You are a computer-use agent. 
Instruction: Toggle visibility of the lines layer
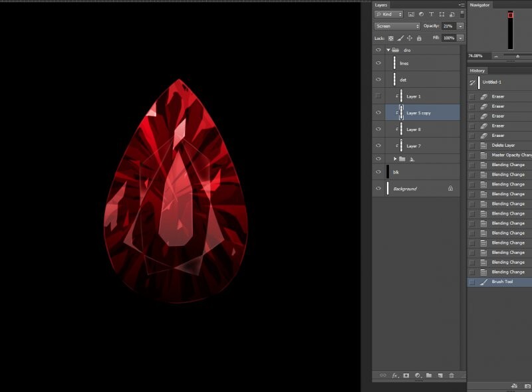coord(378,63)
